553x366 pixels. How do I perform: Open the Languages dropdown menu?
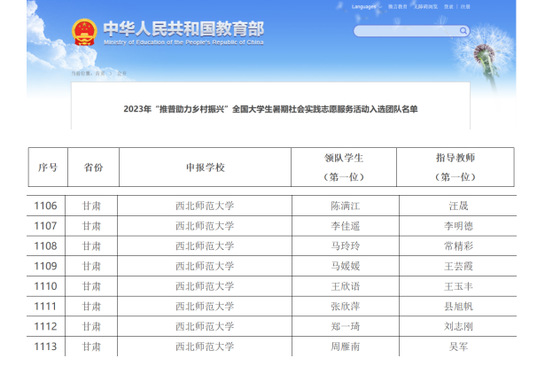tap(366, 7)
